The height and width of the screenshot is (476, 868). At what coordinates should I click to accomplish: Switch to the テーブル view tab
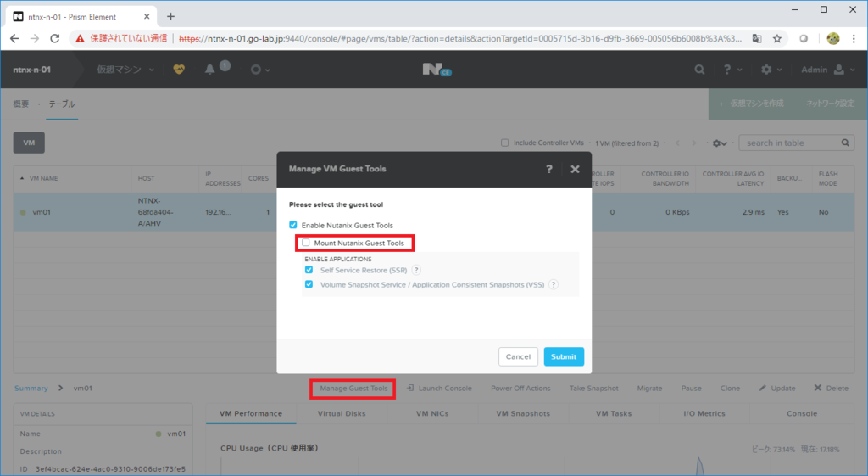tap(61, 104)
